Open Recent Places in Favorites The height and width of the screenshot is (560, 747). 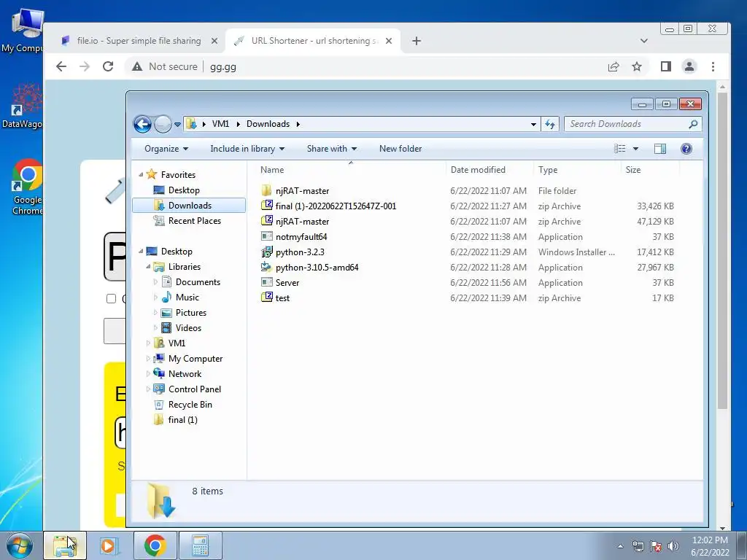click(194, 220)
